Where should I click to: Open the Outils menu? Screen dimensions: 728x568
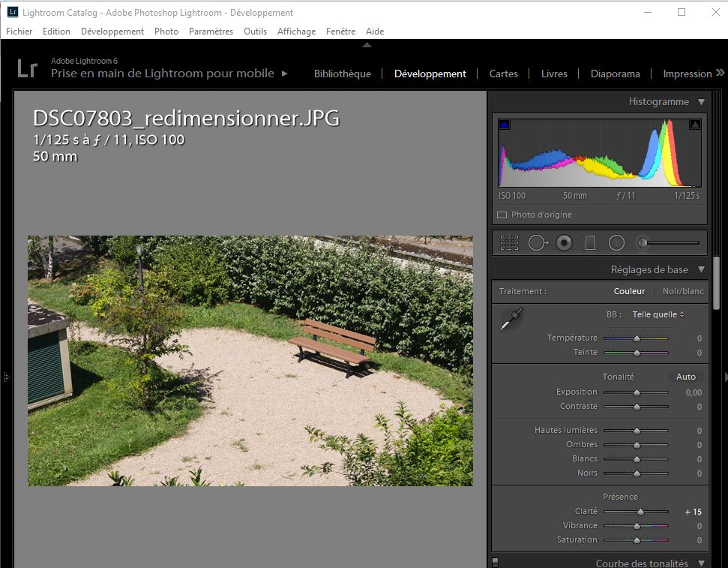pos(256,32)
